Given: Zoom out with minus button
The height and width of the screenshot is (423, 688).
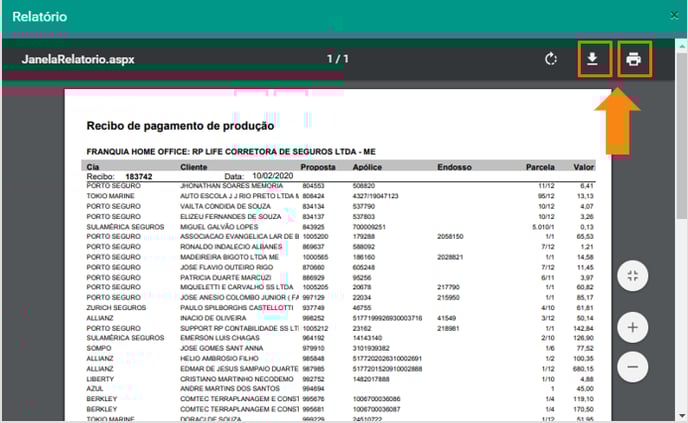Looking at the screenshot, I should [x=632, y=367].
